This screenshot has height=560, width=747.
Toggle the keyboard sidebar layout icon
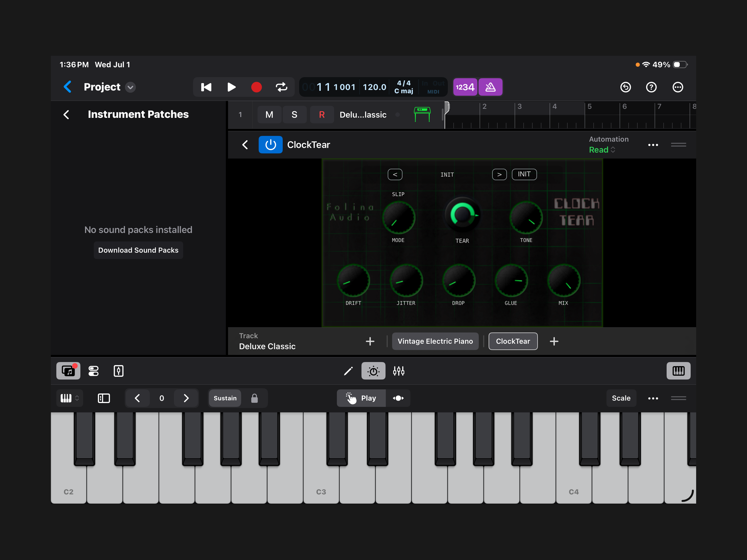coord(104,398)
